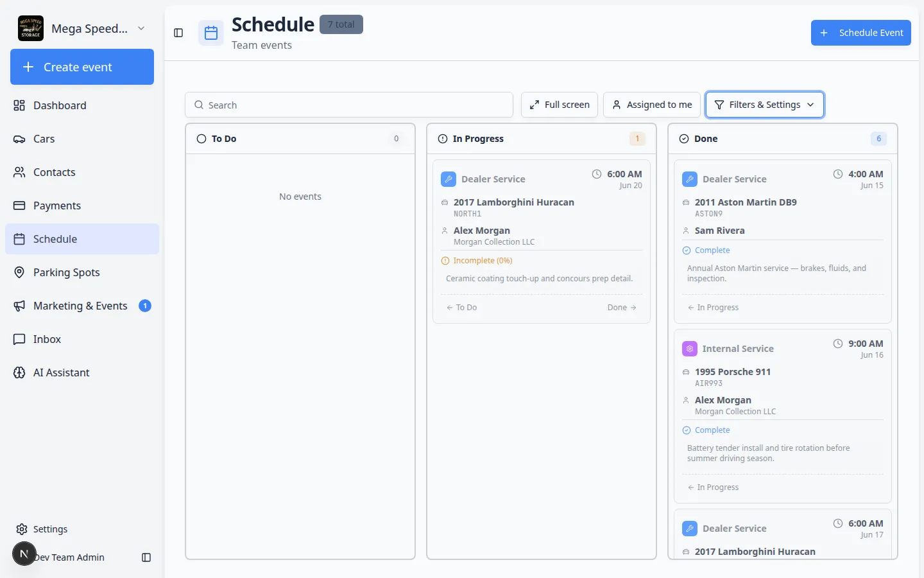The image size is (924, 578).
Task: Click the car icon beside Cars
Action: pyautogui.click(x=19, y=139)
